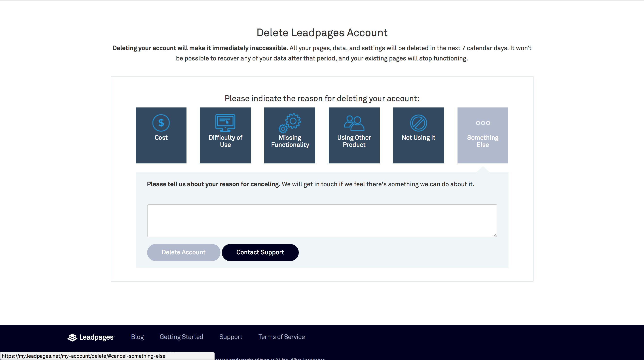Focus the cancellation reason text area
This screenshot has height=360, width=644.
(322, 221)
